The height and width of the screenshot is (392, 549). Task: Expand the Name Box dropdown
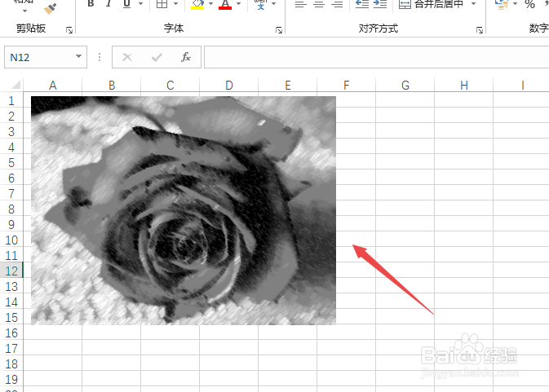point(79,57)
